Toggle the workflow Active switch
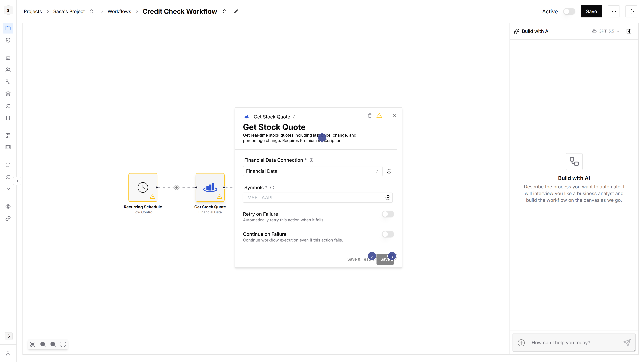Image resolution: width=644 pixels, height=362 pixels. (x=569, y=12)
